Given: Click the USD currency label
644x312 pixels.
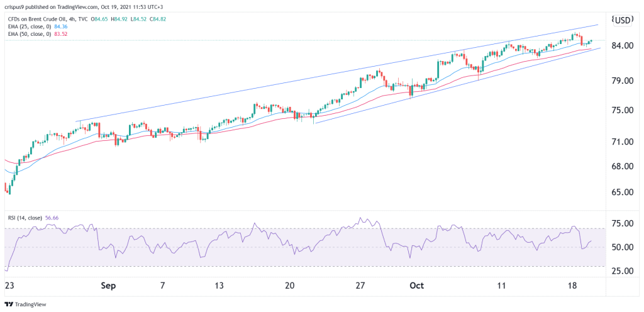Looking at the screenshot, I should coord(622,20).
